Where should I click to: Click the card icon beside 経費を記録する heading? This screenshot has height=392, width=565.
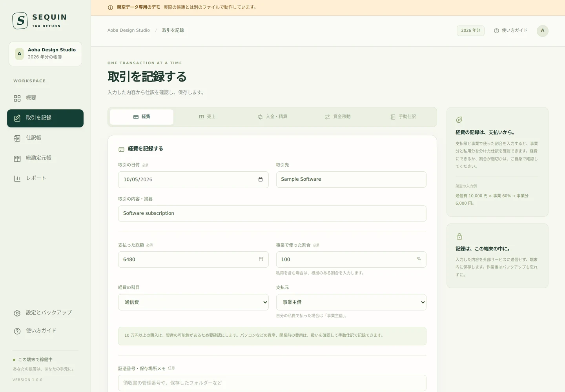(121, 149)
